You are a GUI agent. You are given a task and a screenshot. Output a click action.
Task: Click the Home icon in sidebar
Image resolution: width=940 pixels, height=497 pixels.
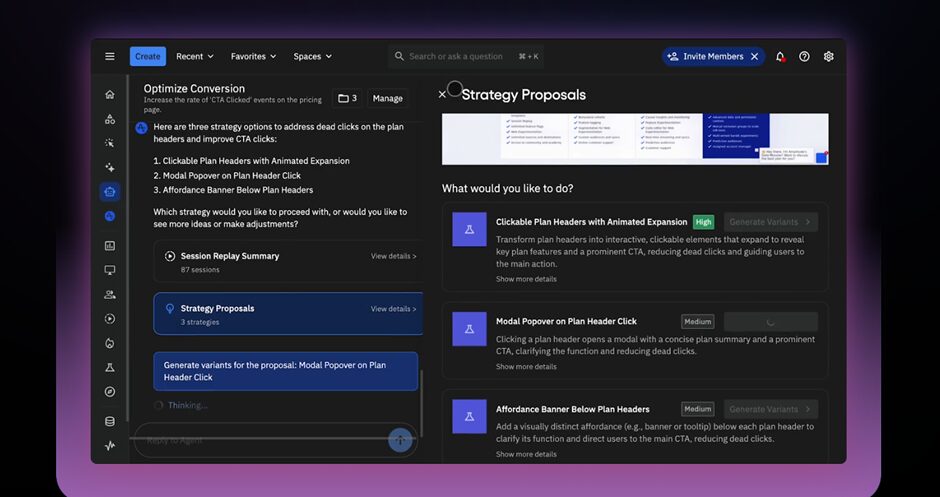coord(110,95)
